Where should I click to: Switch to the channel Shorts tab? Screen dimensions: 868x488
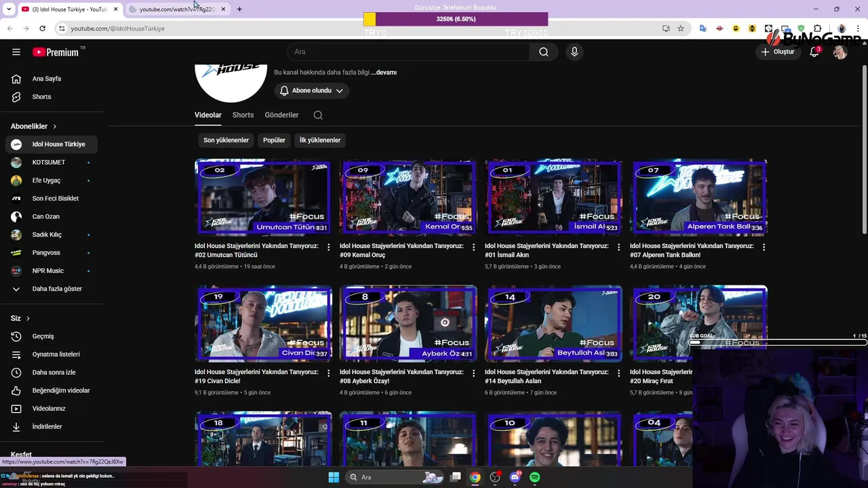coord(243,115)
